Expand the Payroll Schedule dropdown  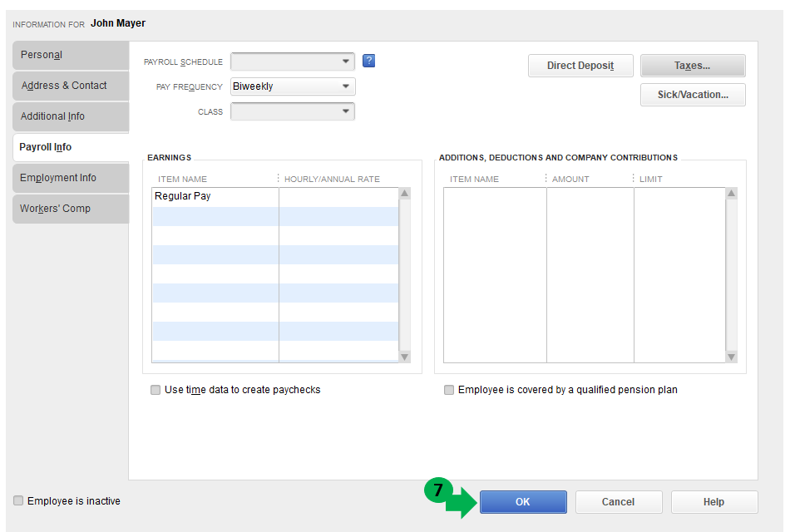293,62
